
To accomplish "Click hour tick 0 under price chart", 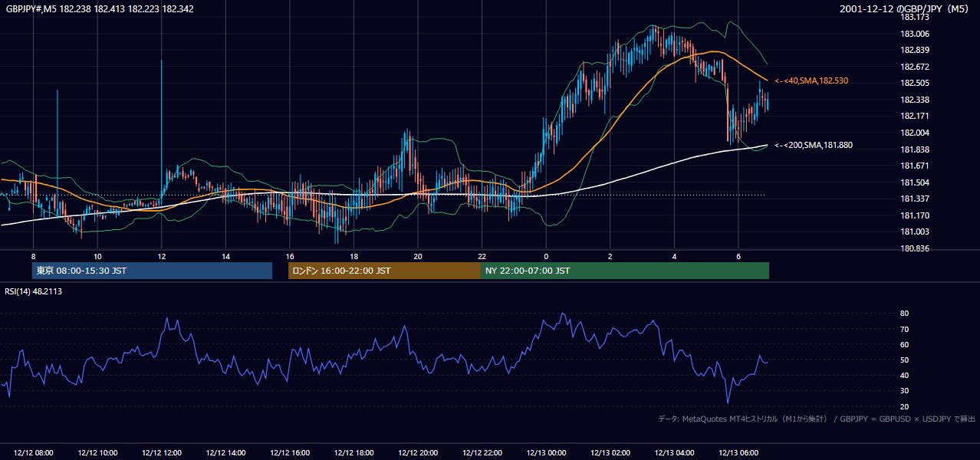I will click(547, 256).
